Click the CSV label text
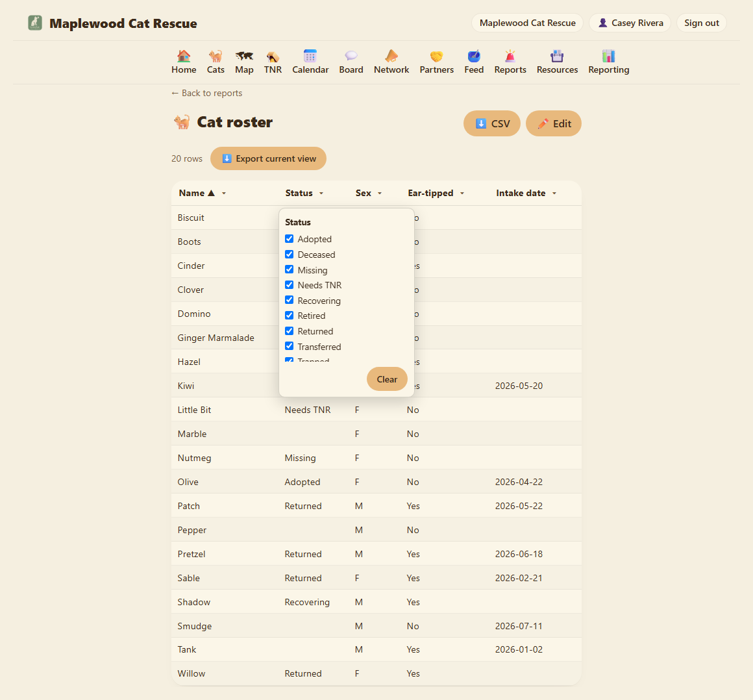This screenshot has width=753, height=700. coord(500,123)
